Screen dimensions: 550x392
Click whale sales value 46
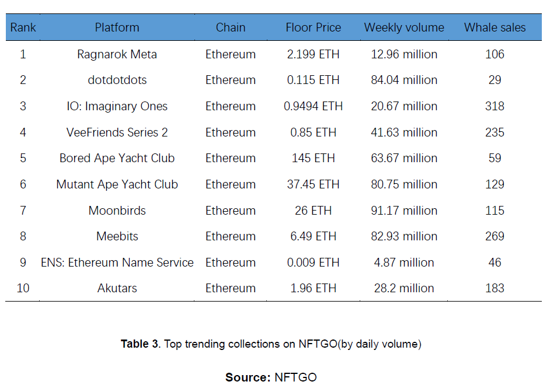(x=495, y=262)
